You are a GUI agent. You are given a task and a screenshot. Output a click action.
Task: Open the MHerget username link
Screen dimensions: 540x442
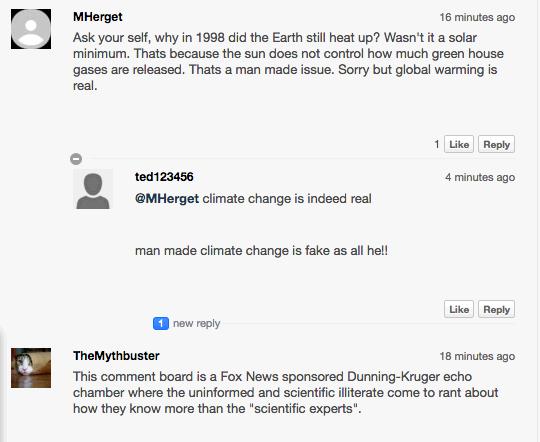click(x=98, y=17)
